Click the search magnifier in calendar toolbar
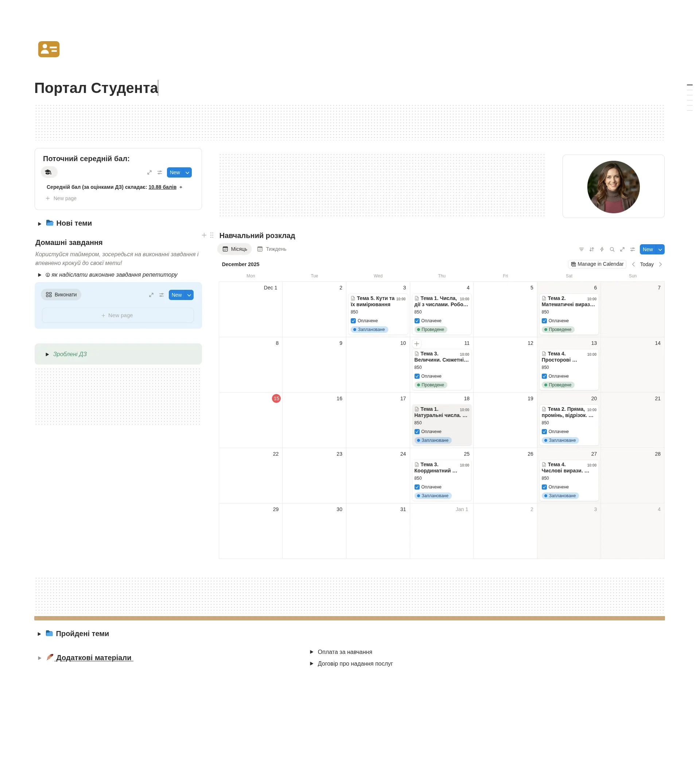This screenshot has width=700, height=775. [x=612, y=249]
